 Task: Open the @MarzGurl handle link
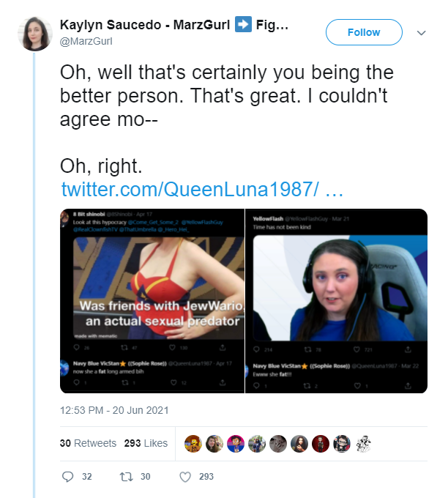pyautogui.click(x=86, y=41)
